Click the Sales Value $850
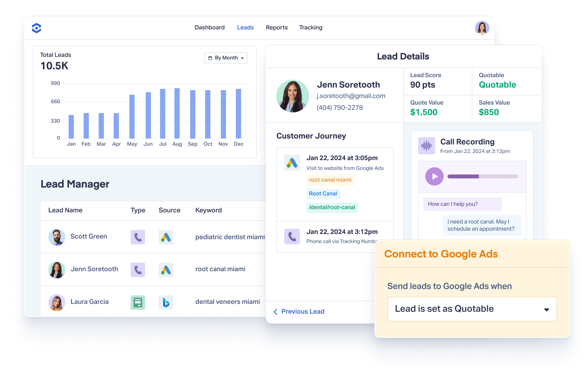Viewport: 588px width, 379px height. pos(489,112)
